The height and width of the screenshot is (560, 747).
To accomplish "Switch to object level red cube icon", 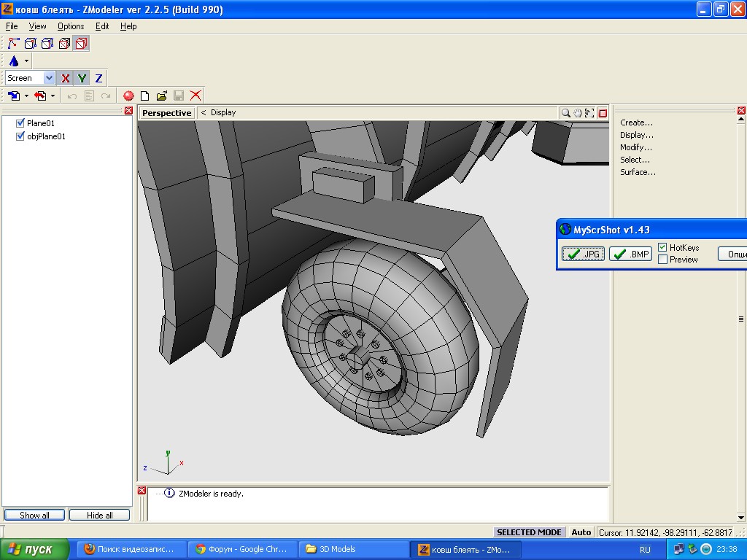I will pyautogui.click(x=81, y=44).
